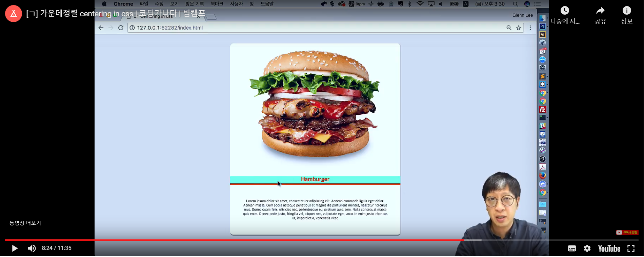Open the 파일 menu

pyautogui.click(x=144, y=4)
